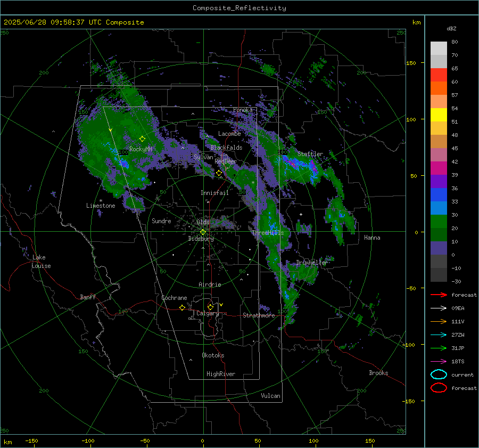Select the yellow diamond marker above Calgary
The height and width of the screenshot is (448, 479).
(210, 307)
